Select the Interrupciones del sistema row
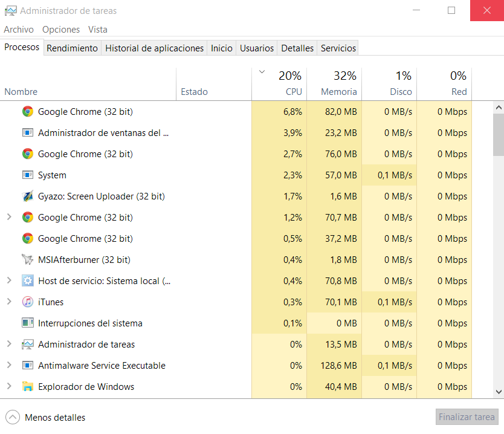 [236, 323]
